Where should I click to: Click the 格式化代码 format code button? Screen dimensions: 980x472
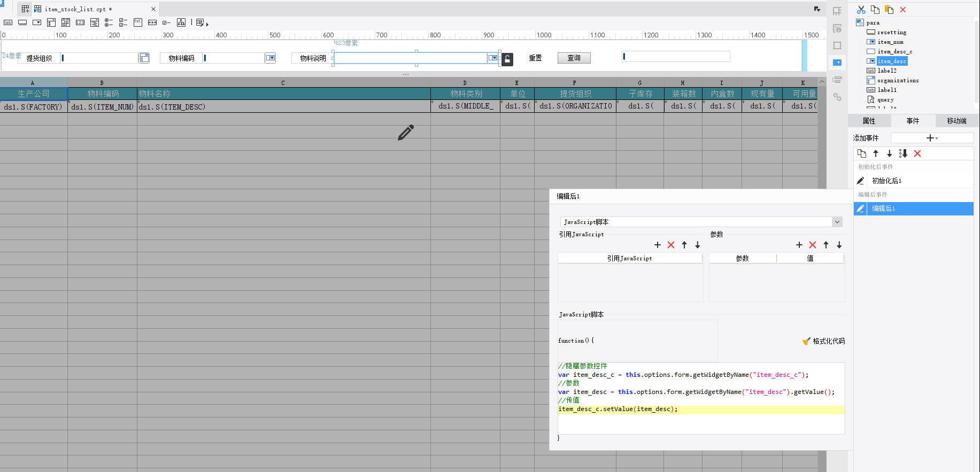coord(824,341)
